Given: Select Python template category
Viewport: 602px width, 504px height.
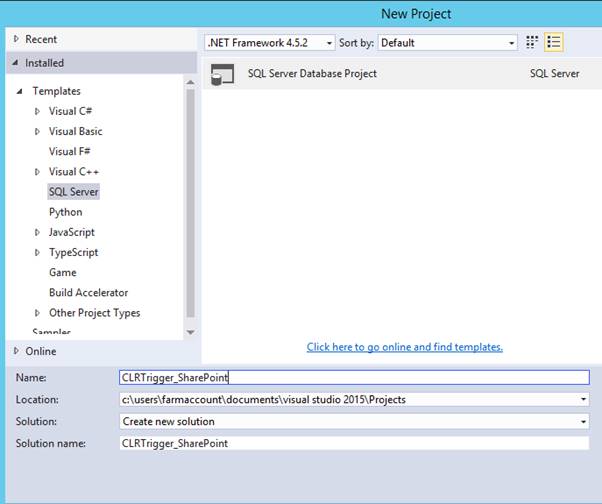Looking at the screenshot, I should 66,212.
